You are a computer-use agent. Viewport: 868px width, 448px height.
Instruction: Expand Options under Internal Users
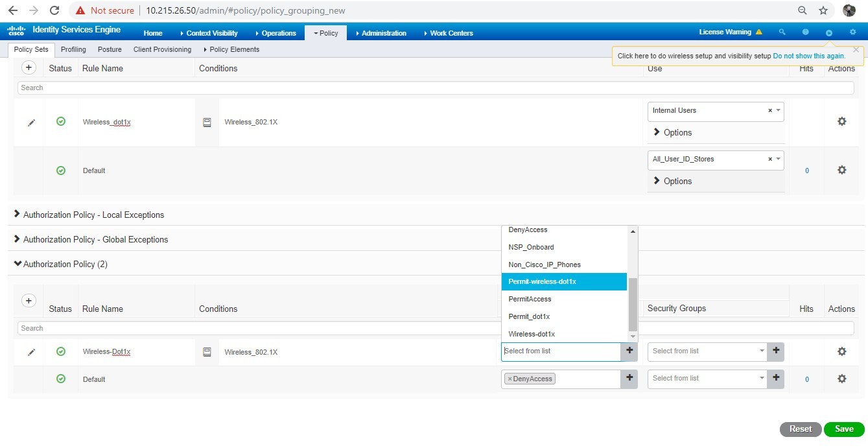672,132
